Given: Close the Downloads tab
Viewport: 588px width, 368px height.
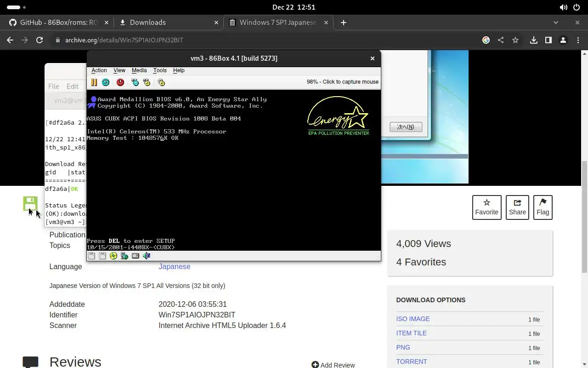Looking at the screenshot, I should coord(216,23).
